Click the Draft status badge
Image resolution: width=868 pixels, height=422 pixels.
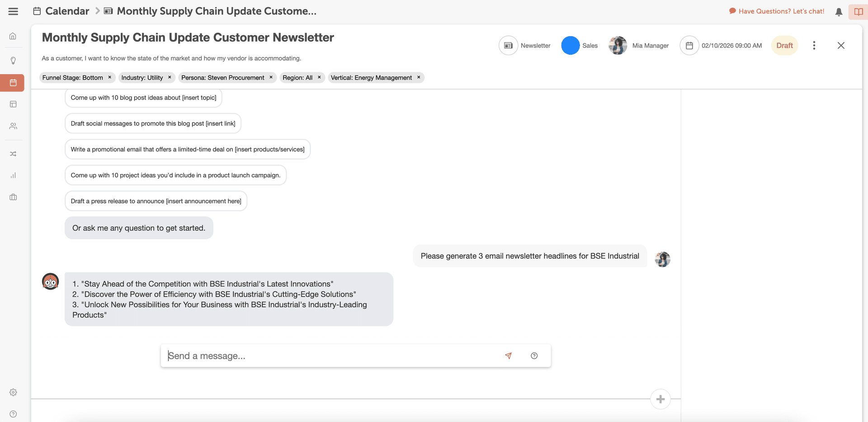[784, 45]
